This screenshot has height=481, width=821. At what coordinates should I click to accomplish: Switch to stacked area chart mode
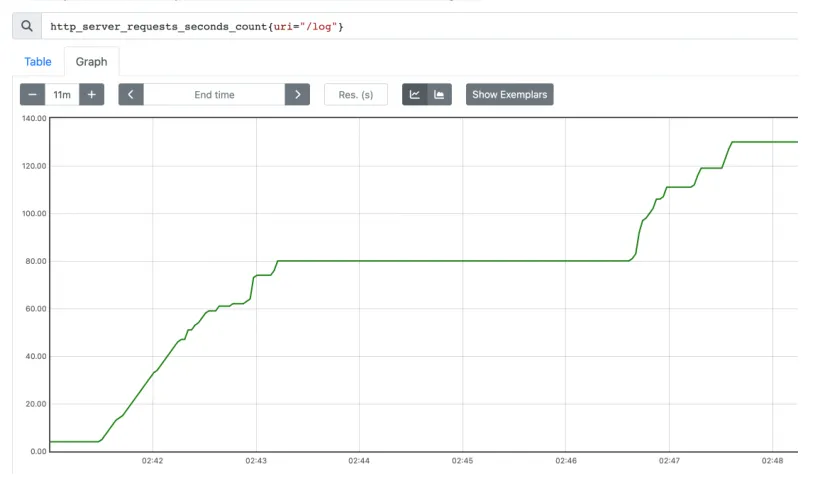[439, 95]
